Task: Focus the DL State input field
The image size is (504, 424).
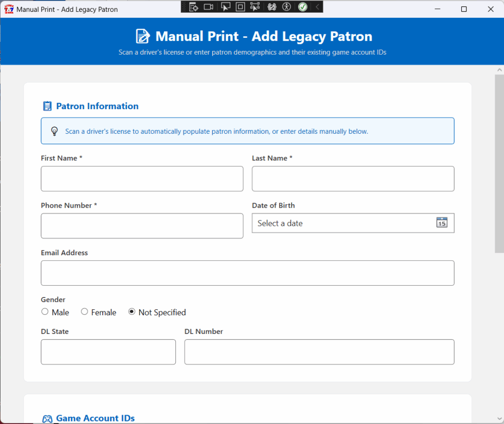Action: (108, 352)
